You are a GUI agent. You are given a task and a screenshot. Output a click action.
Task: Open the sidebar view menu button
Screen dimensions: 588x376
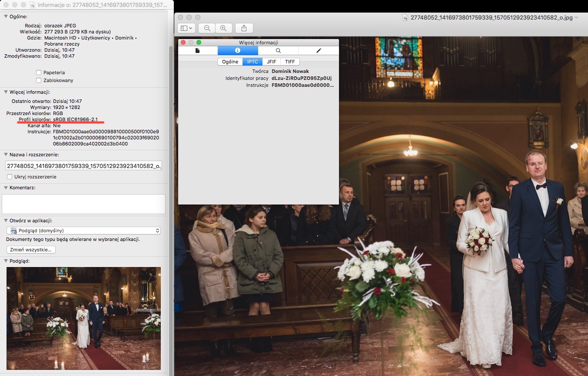[x=186, y=28]
